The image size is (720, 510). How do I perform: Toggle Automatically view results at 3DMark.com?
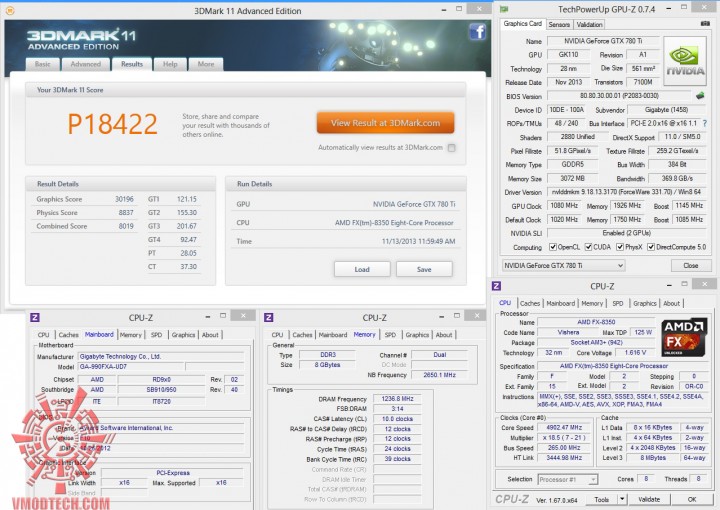pos(452,148)
